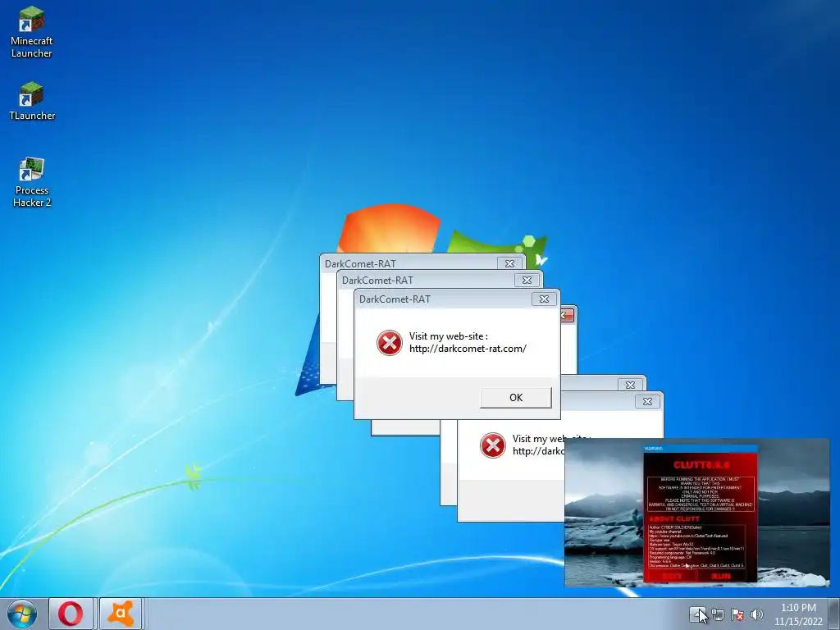Click the RUN button in Clutt warning window

click(721, 576)
